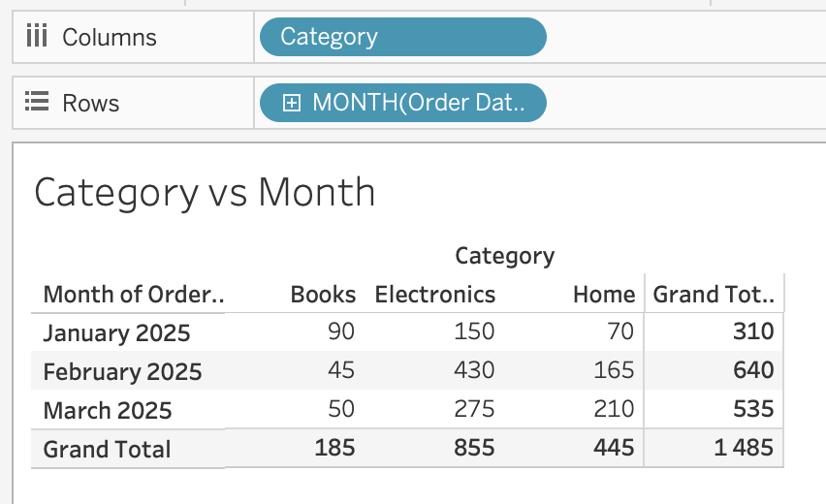Click the Columns shelf icon
The height and width of the screenshot is (504, 826).
[36, 38]
